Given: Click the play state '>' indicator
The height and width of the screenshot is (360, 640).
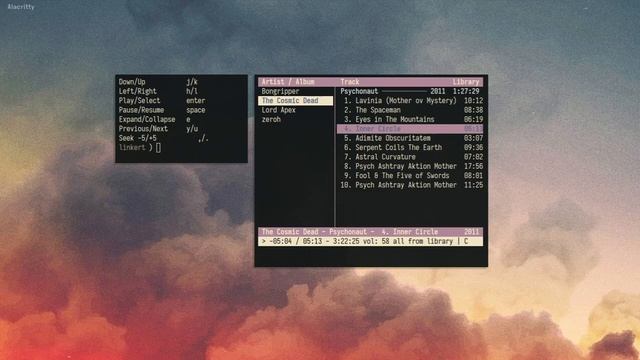Looking at the screenshot, I should click(264, 242).
